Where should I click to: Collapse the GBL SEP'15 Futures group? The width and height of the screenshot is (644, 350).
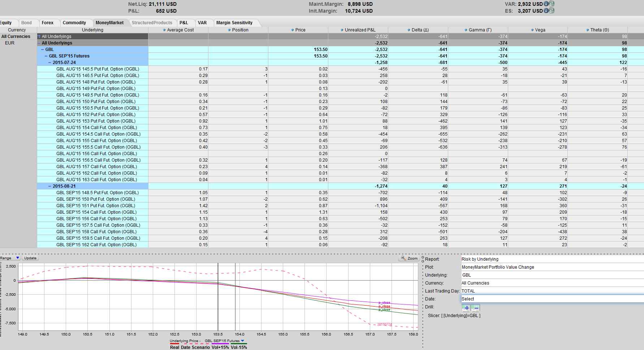click(x=46, y=56)
